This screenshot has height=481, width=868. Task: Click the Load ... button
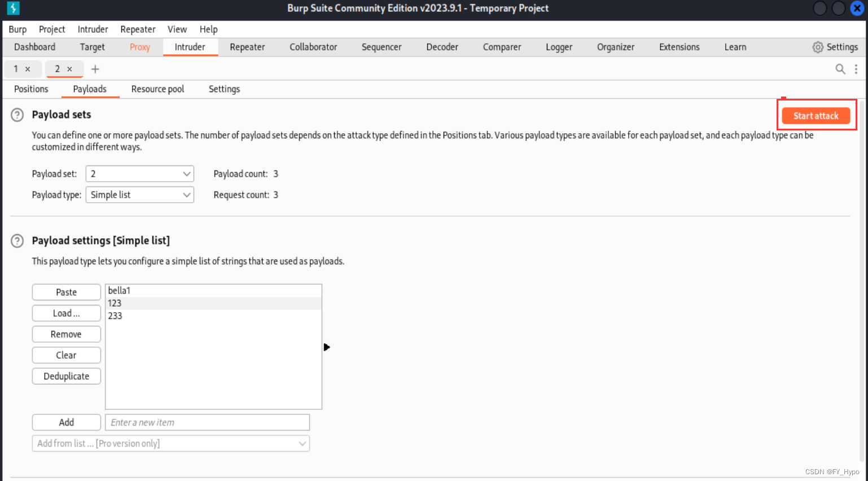pyautogui.click(x=67, y=313)
